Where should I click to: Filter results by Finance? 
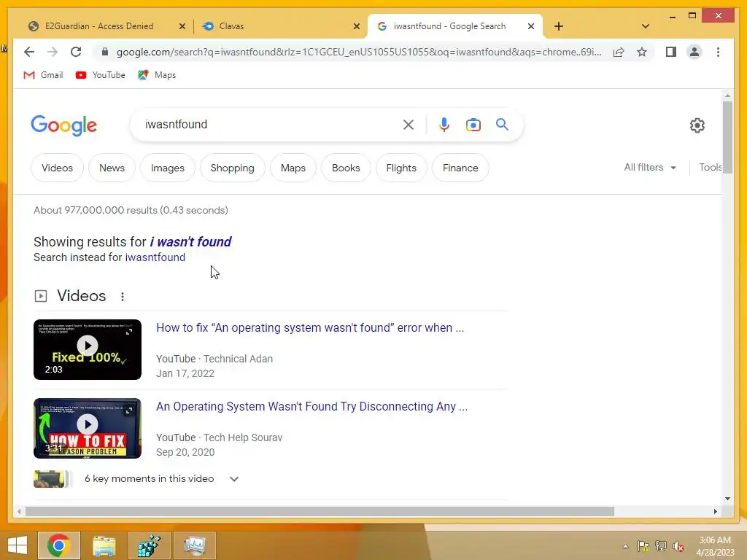pyautogui.click(x=460, y=168)
